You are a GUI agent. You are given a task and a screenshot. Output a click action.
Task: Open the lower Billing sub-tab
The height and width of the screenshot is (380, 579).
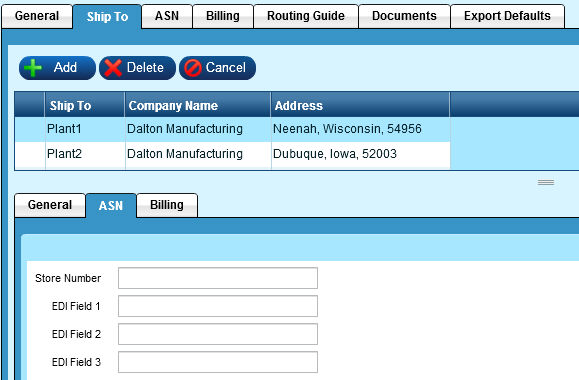pyautogui.click(x=167, y=205)
